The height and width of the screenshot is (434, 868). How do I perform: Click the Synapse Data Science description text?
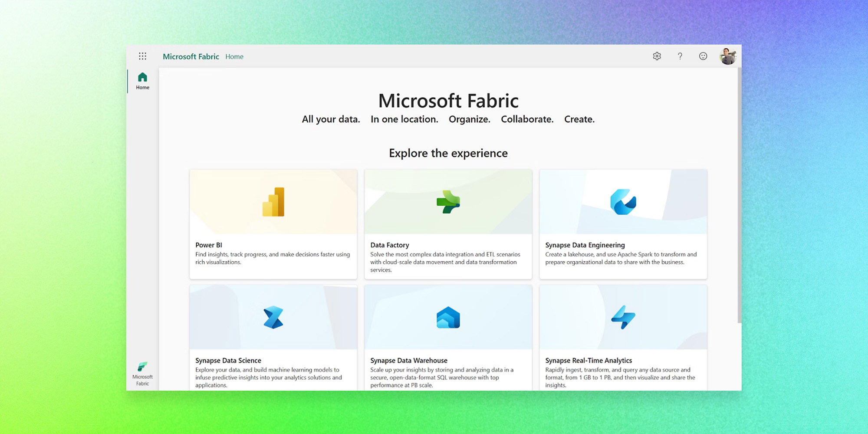pos(269,378)
